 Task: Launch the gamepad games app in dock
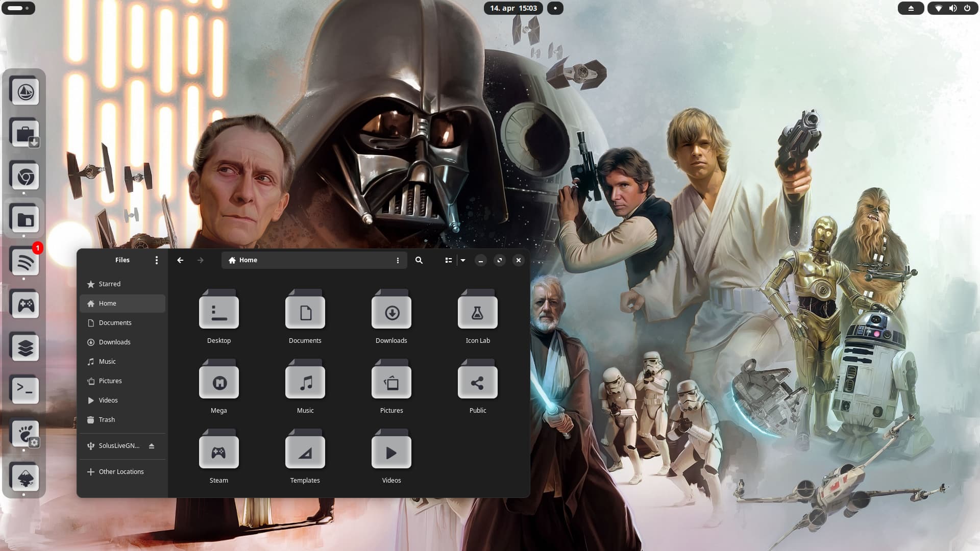(24, 305)
